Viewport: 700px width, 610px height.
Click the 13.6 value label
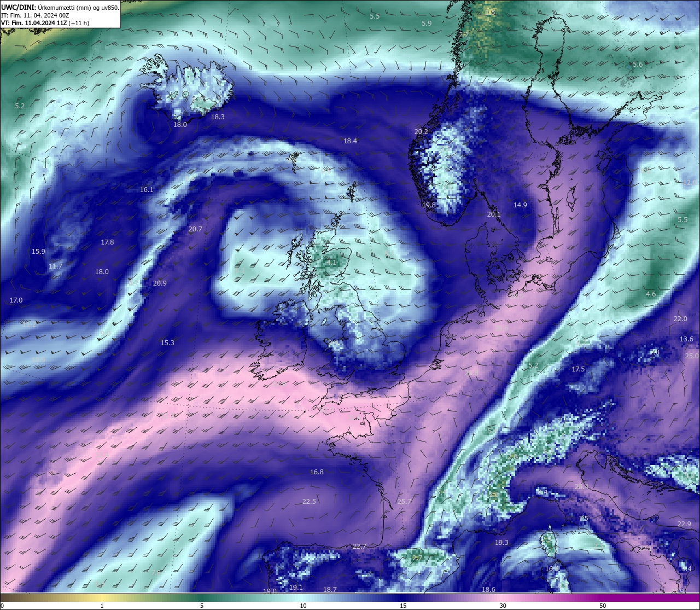pyautogui.click(x=686, y=339)
